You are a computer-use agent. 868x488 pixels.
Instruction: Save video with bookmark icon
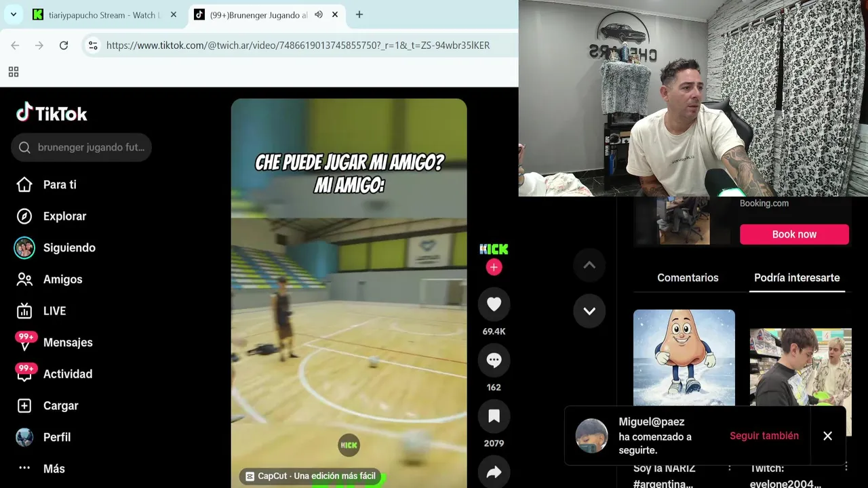494,416
